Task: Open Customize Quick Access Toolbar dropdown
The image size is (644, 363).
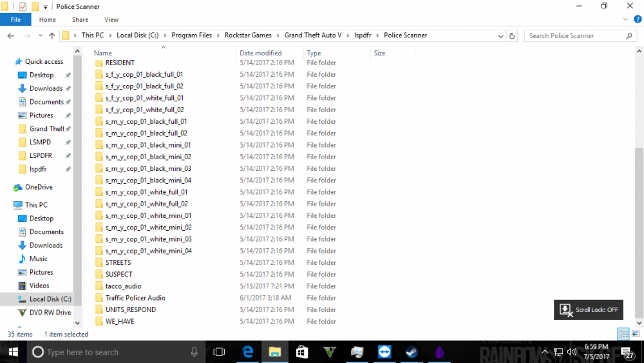Action: click(x=45, y=7)
